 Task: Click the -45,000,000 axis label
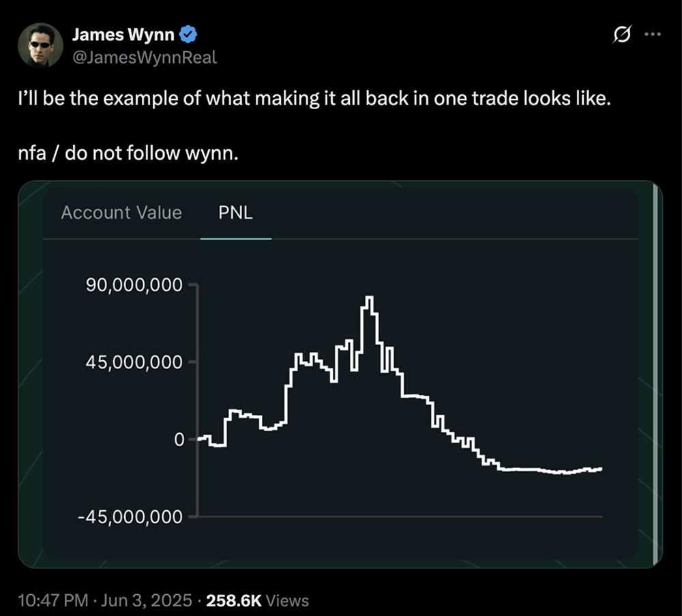pos(130,517)
